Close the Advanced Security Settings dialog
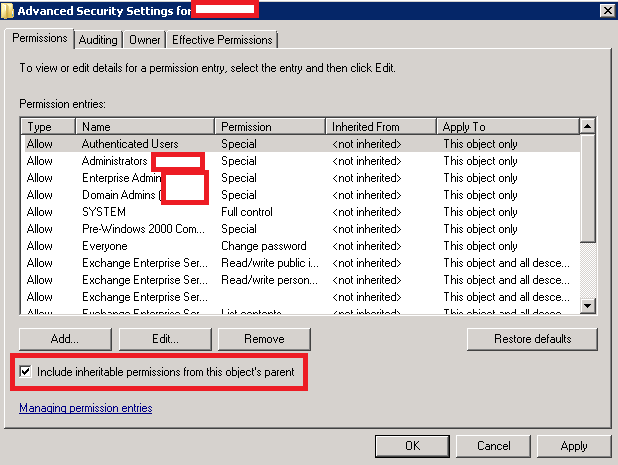 point(607,10)
